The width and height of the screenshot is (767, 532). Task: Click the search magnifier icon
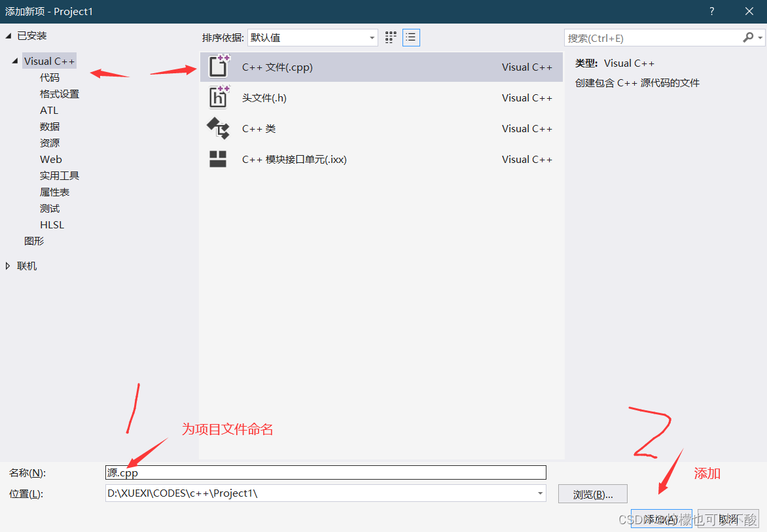click(748, 38)
